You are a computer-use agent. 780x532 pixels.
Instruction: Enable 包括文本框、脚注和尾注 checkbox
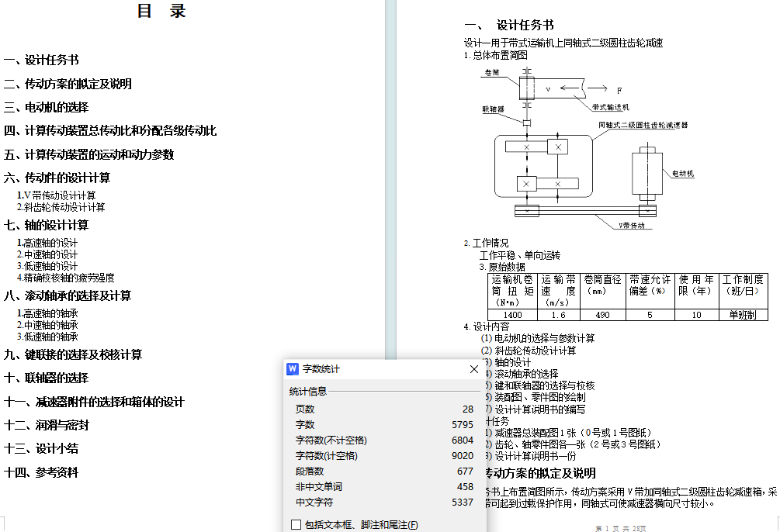click(296, 525)
